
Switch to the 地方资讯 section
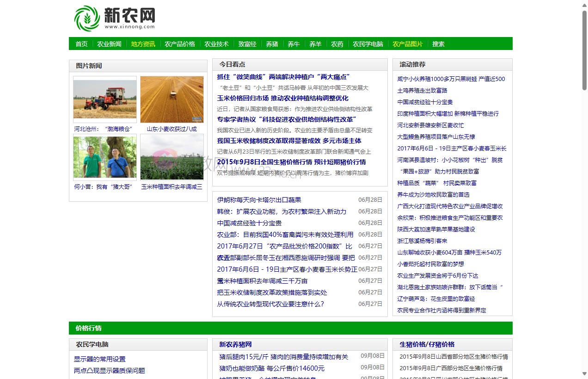(143, 43)
